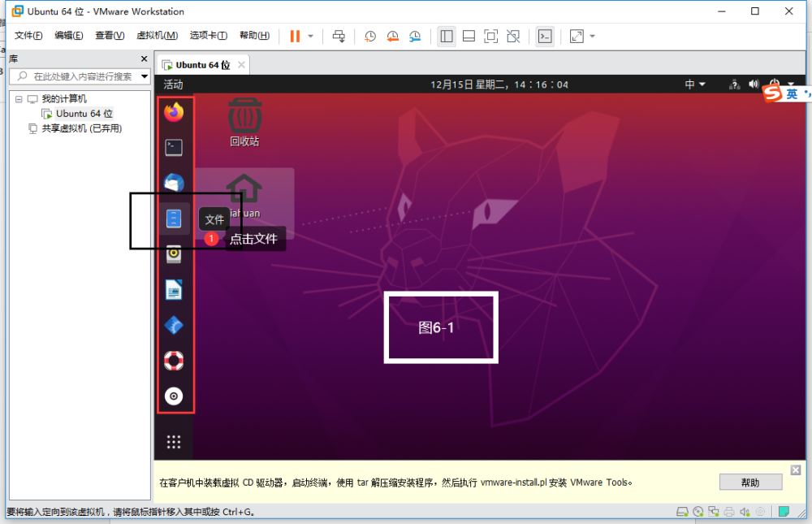Collapse the 我的计算机 tree node
The image size is (812, 524).
point(19,99)
